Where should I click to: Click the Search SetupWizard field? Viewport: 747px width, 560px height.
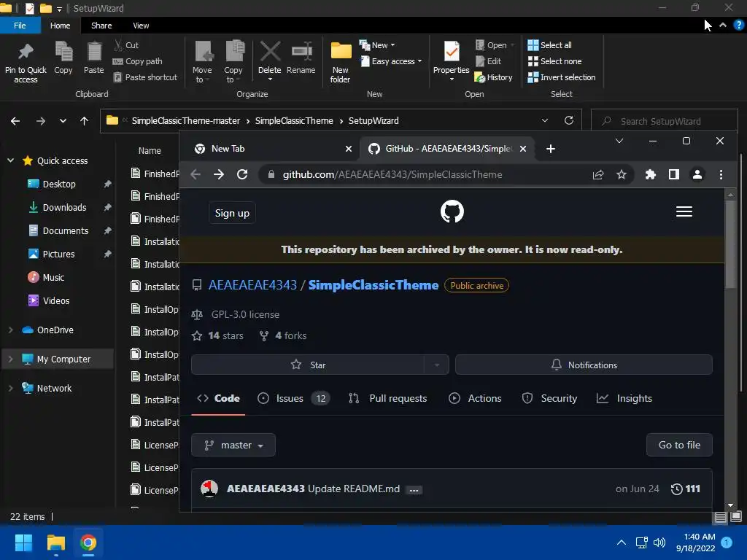pos(665,122)
